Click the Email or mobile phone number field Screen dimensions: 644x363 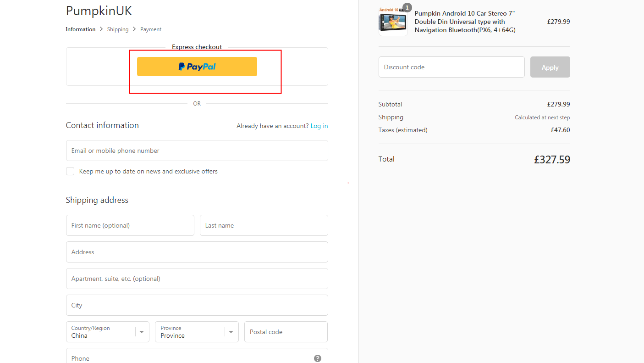197,151
